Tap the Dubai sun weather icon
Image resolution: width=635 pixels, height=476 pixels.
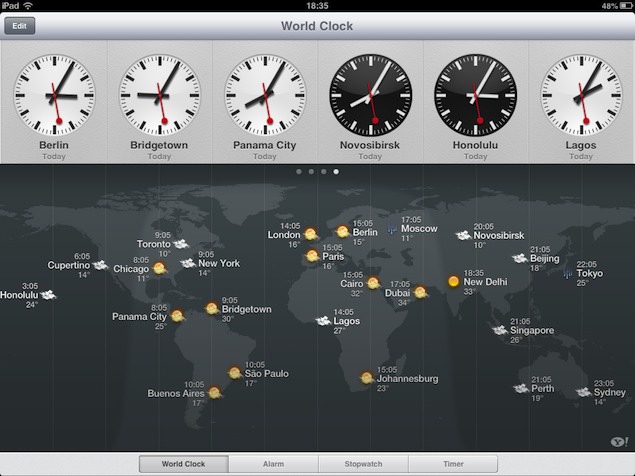420,292
